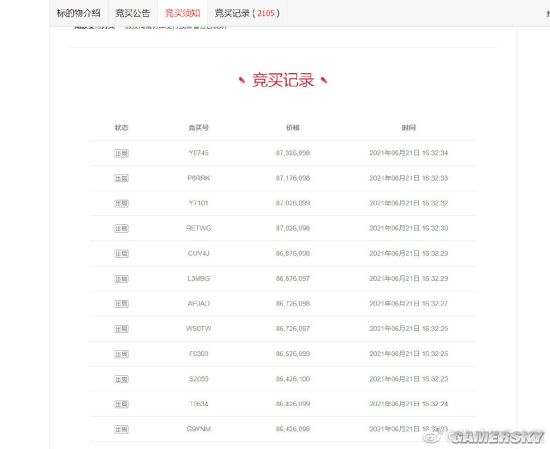The height and width of the screenshot is (449, 550).
Task: Click the price 86,876,097
Action: (293, 279)
